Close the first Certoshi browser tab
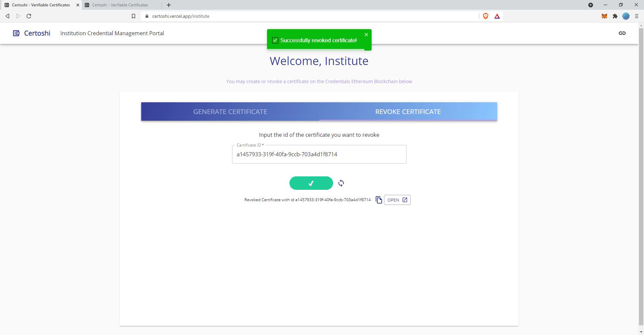644x335 pixels. [x=78, y=5]
